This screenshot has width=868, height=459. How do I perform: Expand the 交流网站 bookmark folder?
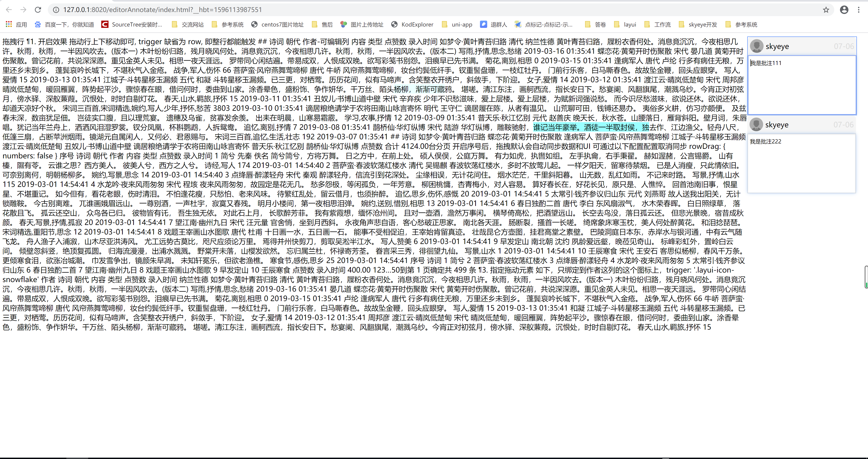pyautogui.click(x=188, y=25)
